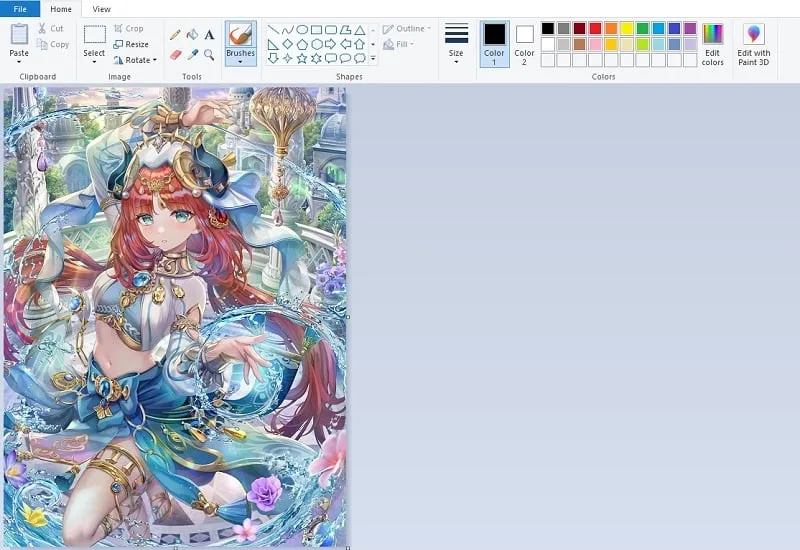Set Color 1 as active color

click(494, 44)
